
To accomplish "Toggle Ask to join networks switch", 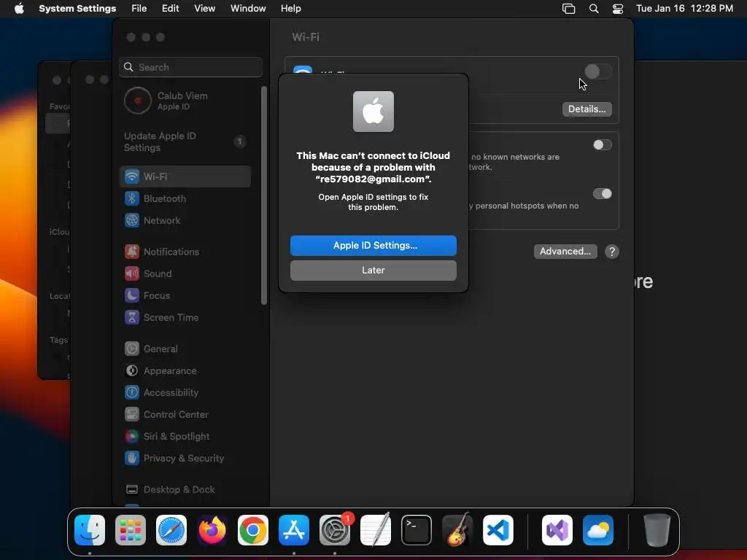I will coord(602,145).
